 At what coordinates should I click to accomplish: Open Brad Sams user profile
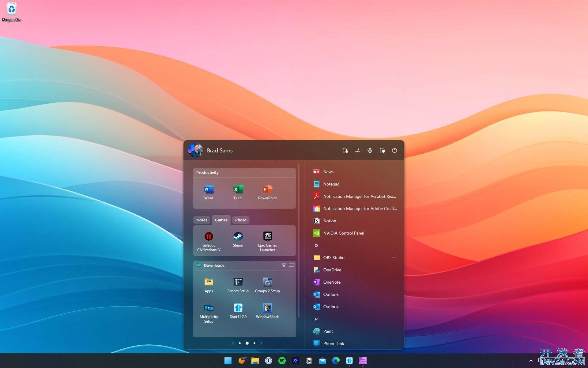click(x=211, y=150)
